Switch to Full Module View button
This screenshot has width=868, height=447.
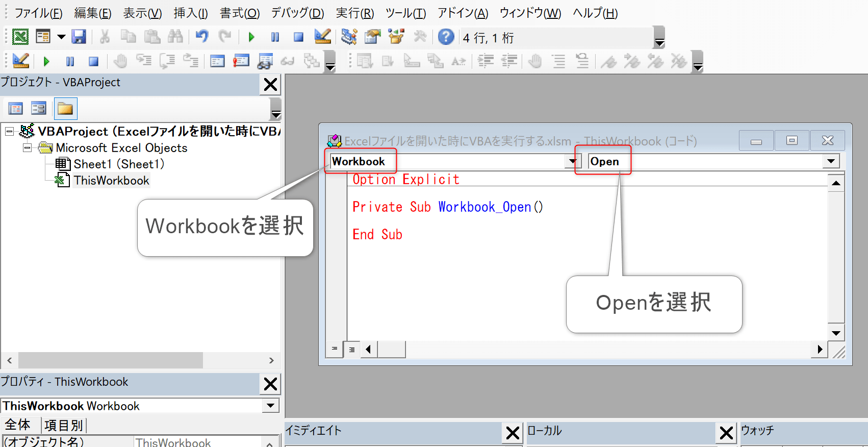352,349
